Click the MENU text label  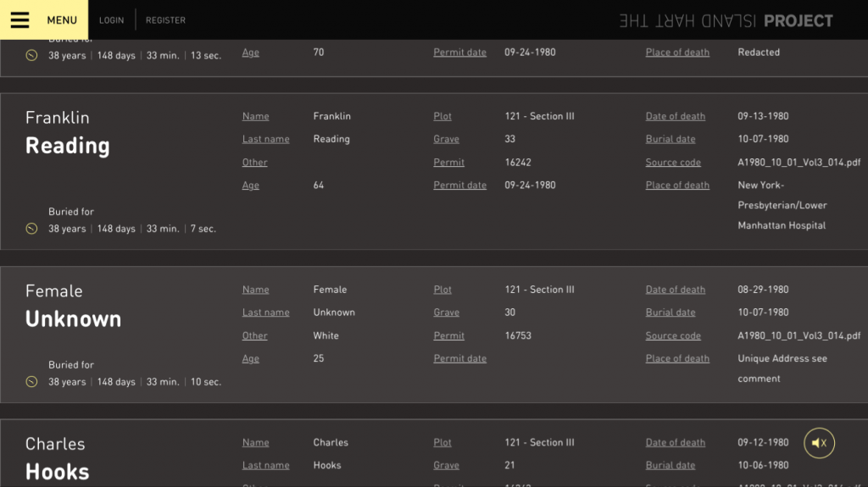click(x=62, y=20)
